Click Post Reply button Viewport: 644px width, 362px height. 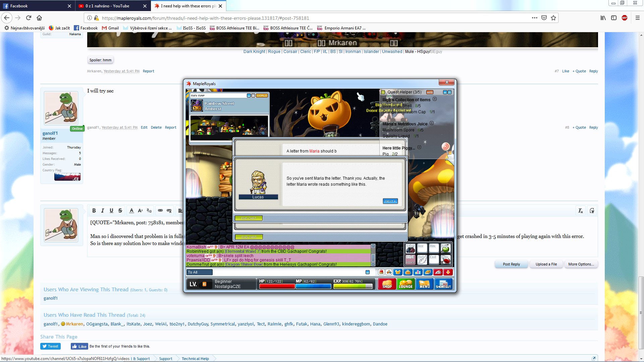511,264
